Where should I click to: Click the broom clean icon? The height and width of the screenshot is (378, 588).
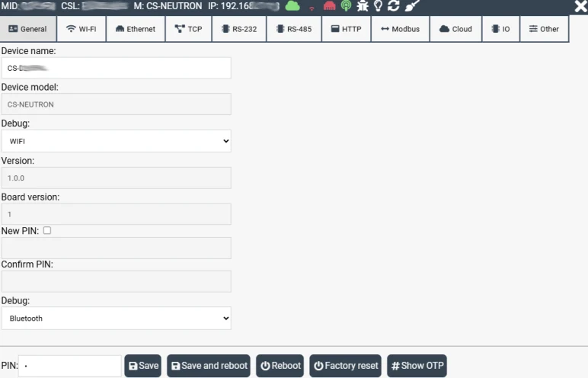click(412, 6)
